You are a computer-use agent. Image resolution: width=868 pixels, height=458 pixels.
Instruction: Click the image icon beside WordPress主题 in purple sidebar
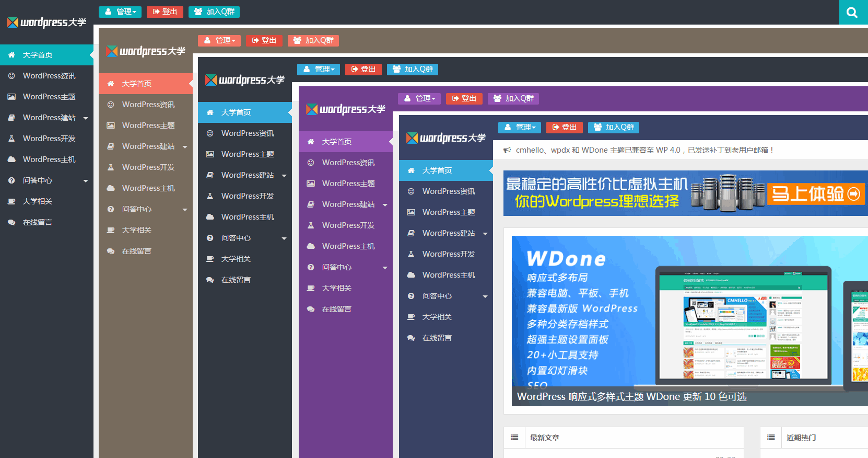tap(311, 184)
